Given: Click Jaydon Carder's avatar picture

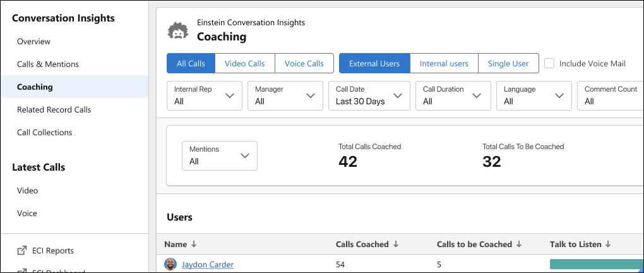Looking at the screenshot, I should coord(170,264).
